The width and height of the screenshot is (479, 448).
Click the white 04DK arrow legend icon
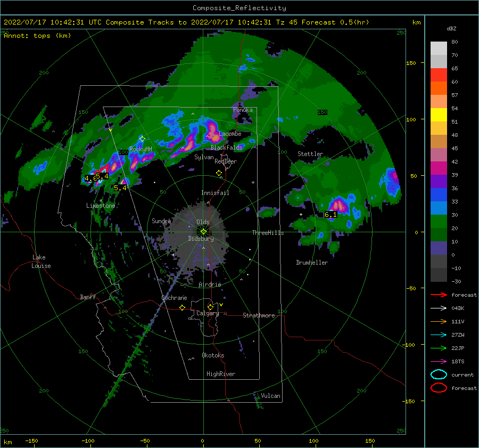click(x=439, y=308)
